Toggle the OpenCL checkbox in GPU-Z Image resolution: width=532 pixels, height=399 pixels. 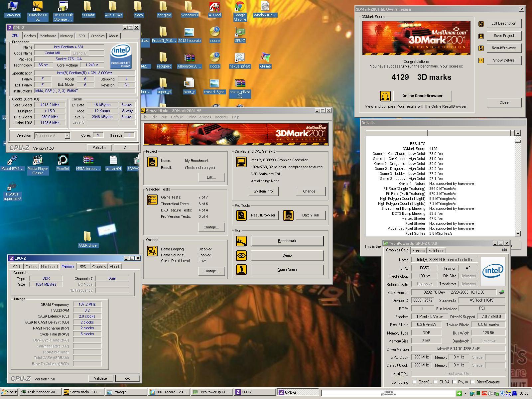415,382
